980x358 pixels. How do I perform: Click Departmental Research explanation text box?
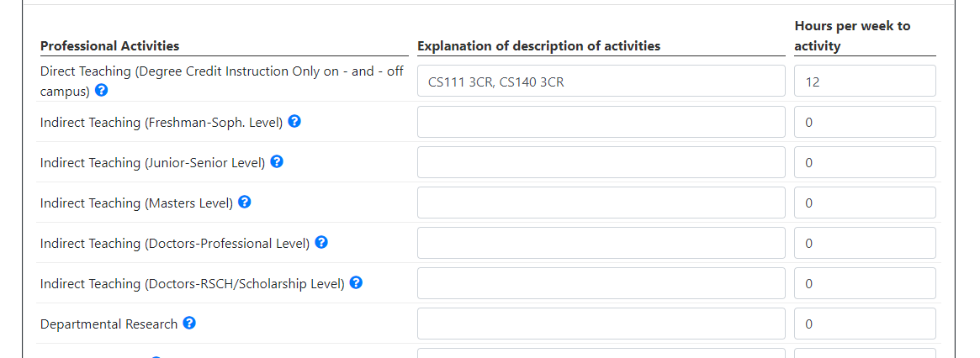pyautogui.click(x=601, y=324)
